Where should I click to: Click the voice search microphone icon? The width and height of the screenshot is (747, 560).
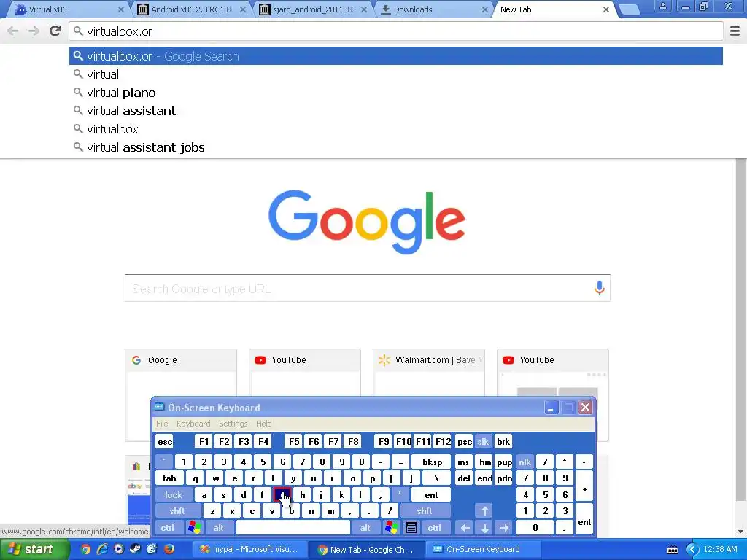point(600,287)
